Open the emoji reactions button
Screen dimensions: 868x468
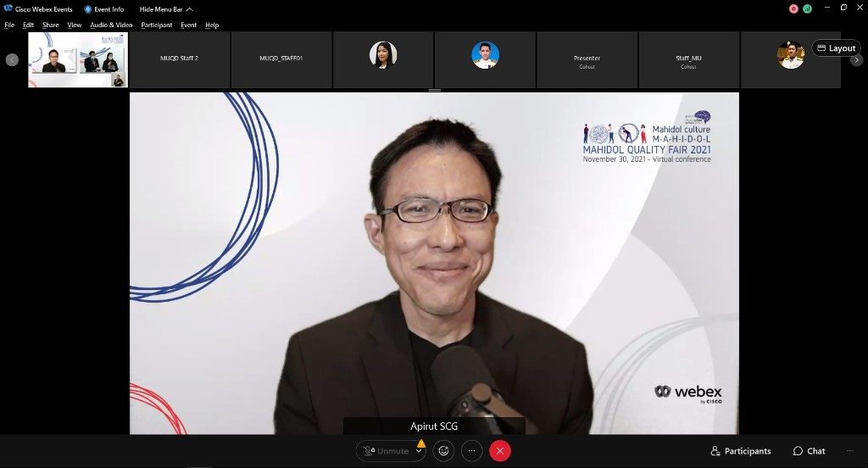coord(443,451)
